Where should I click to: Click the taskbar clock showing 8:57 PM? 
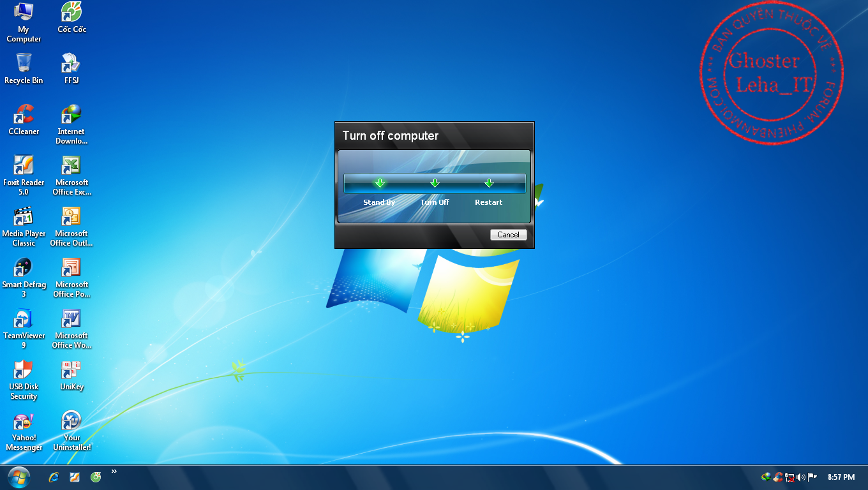(x=841, y=477)
